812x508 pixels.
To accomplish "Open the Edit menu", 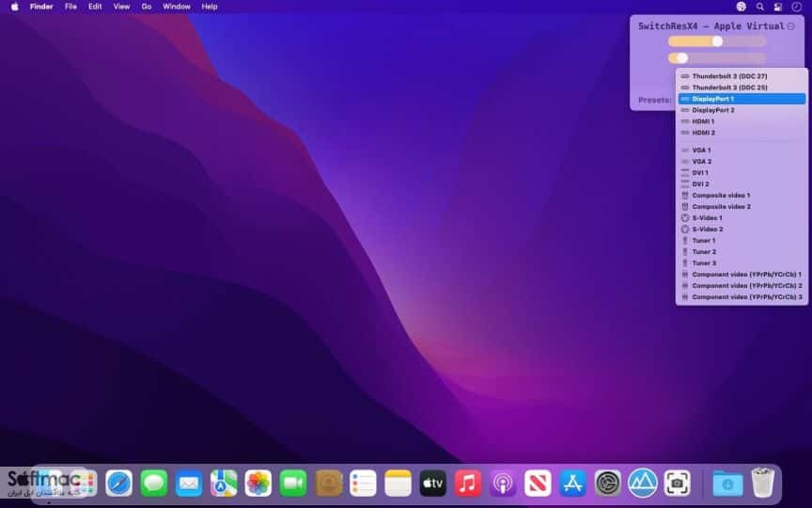I will point(95,7).
